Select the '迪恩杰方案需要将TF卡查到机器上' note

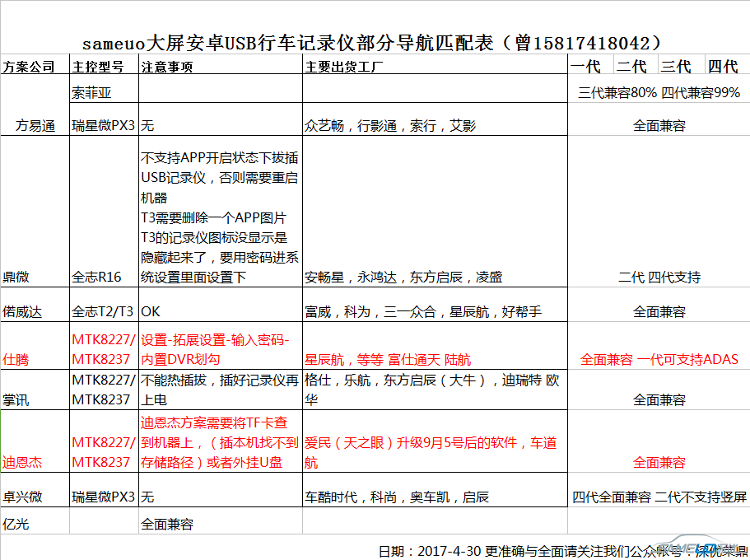[x=221, y=442]
